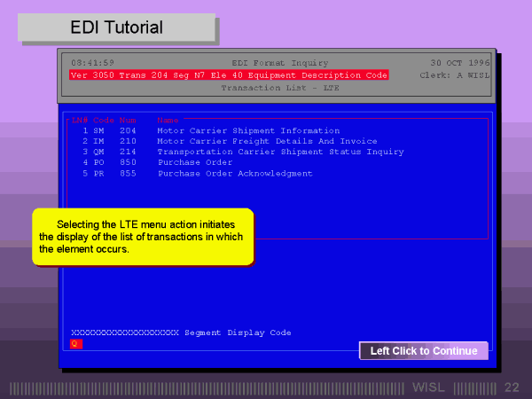This screenshot has width=532, height=399.
Task: Select the Purchase Order Acknowledgment row
Action: click(234, 174)
